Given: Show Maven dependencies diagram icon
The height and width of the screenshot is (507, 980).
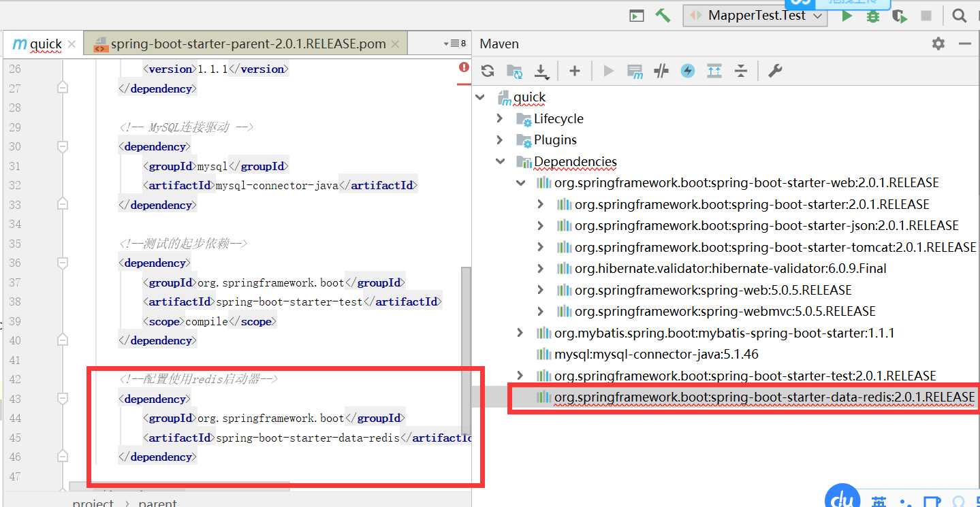Looking at the screenshot, I should click(x=714, y=71).
